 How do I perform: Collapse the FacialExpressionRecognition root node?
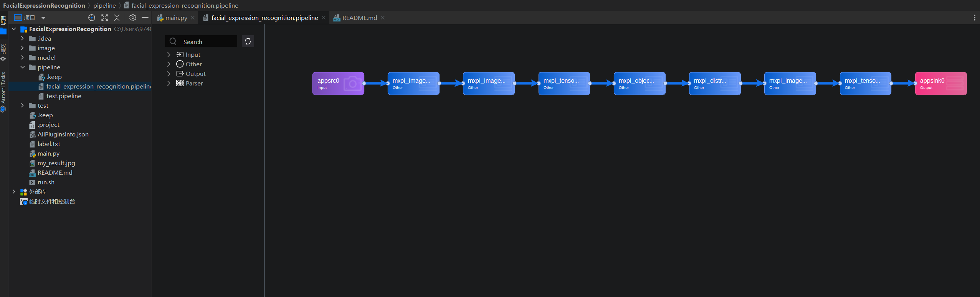tap(14, 29)
